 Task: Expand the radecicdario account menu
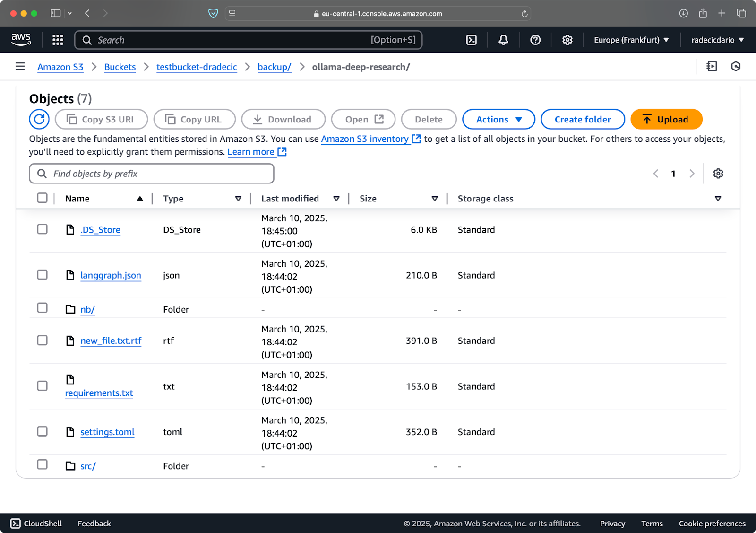[x=718, y=40]
